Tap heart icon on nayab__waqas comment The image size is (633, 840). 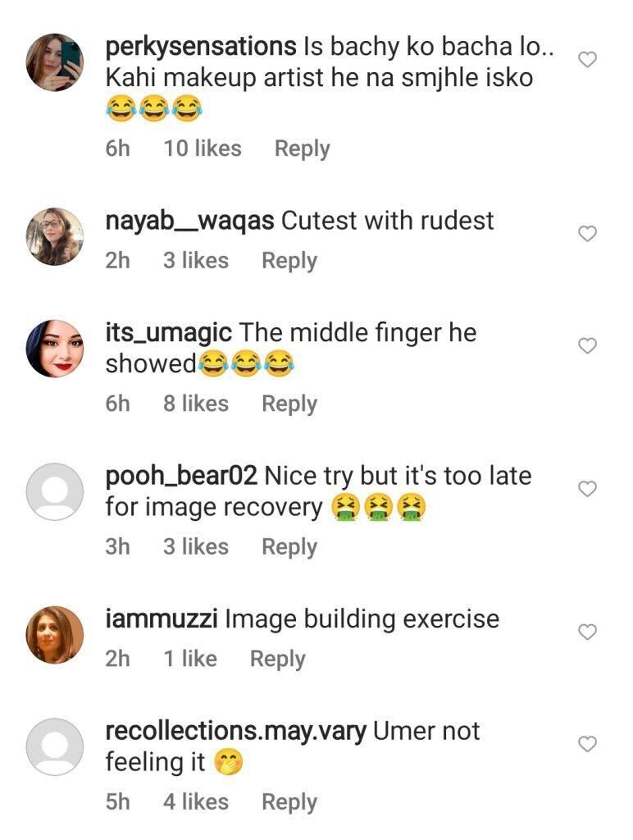coord(587,234)
